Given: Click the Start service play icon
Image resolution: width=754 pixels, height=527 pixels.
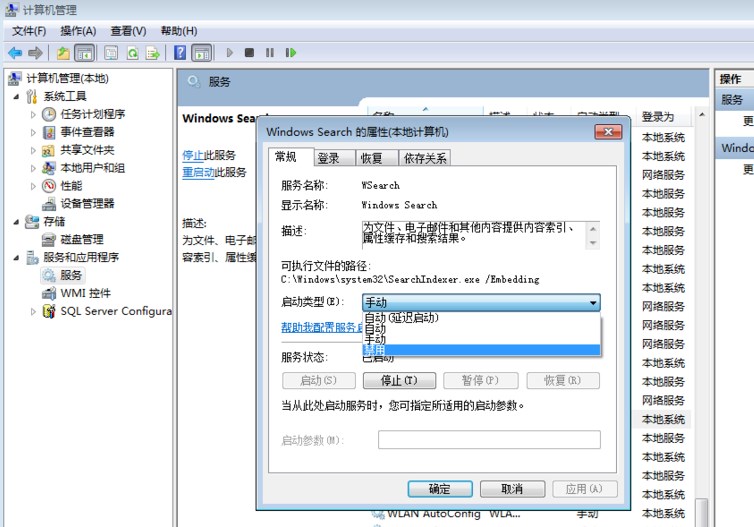Looking at the screenshot, I should (x=229, y=52).
